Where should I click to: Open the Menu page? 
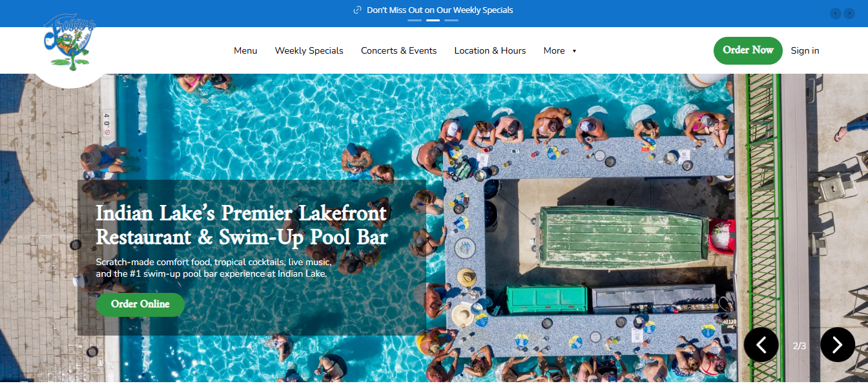[245, 50]
